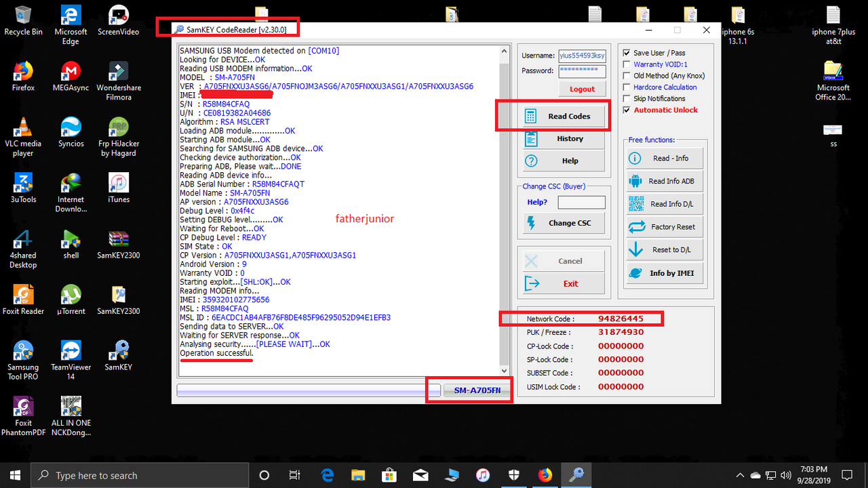Open Microsoft Edge desktop shortcut
The width and height of the screenshot is (868, 488).
click(x=71, y=25)
